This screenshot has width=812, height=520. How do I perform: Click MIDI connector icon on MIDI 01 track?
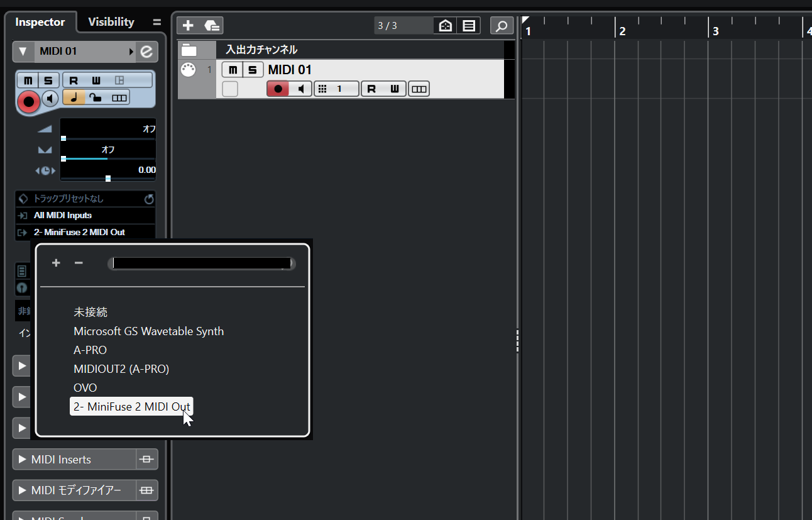pyautogui.click(x=187, y=70)
